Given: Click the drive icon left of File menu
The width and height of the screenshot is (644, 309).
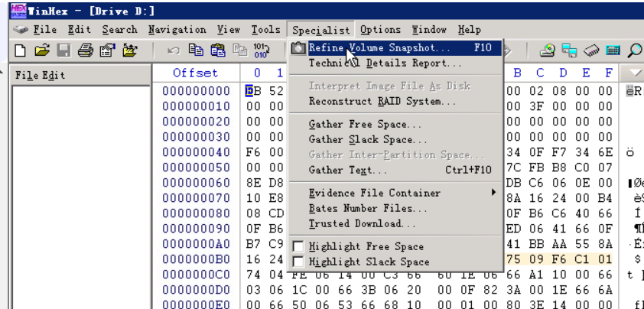Looking at the screenshot, I should coord(21,30).
